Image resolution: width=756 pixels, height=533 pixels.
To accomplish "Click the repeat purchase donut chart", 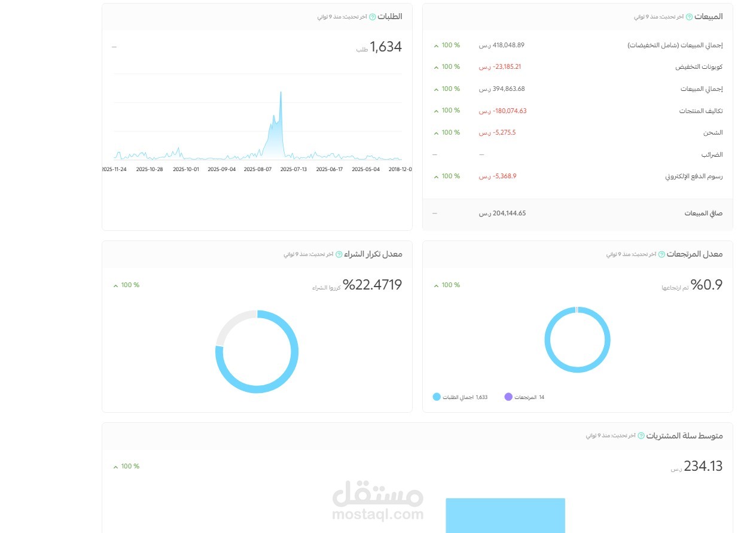I will (257, 351).
